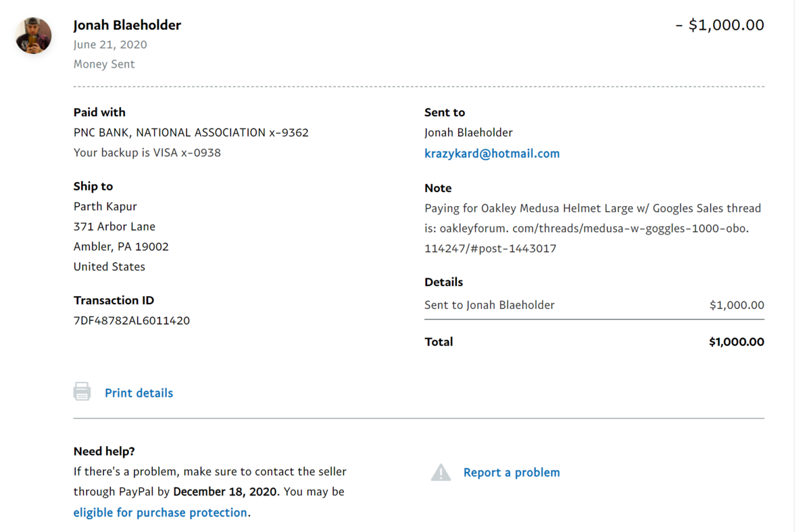Click the December 18, 2020 deadline text

pos(225,492)
